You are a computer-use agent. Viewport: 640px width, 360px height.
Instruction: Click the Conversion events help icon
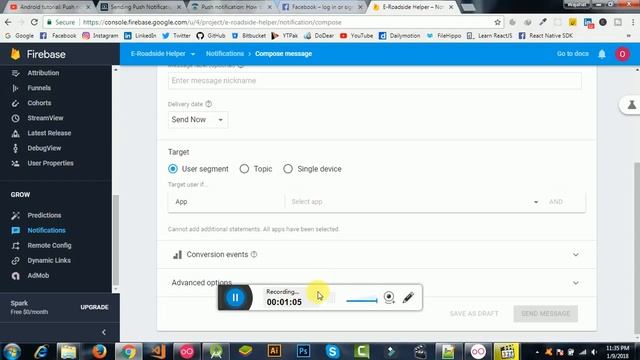point(254,255)
